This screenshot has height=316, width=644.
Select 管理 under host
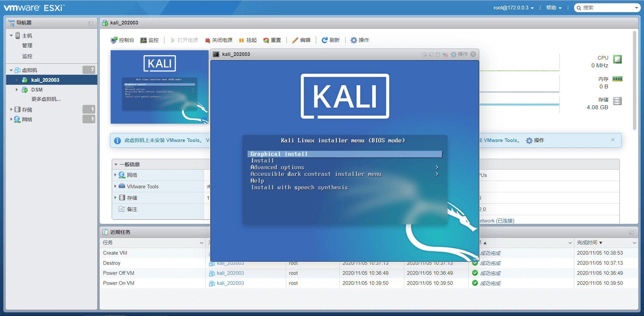(27, 46)
